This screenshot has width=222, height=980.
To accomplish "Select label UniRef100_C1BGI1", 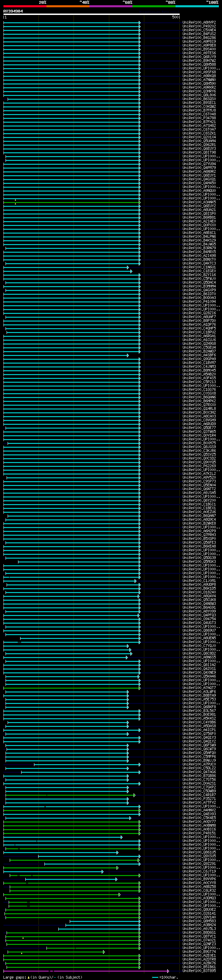I will point(199,504).
